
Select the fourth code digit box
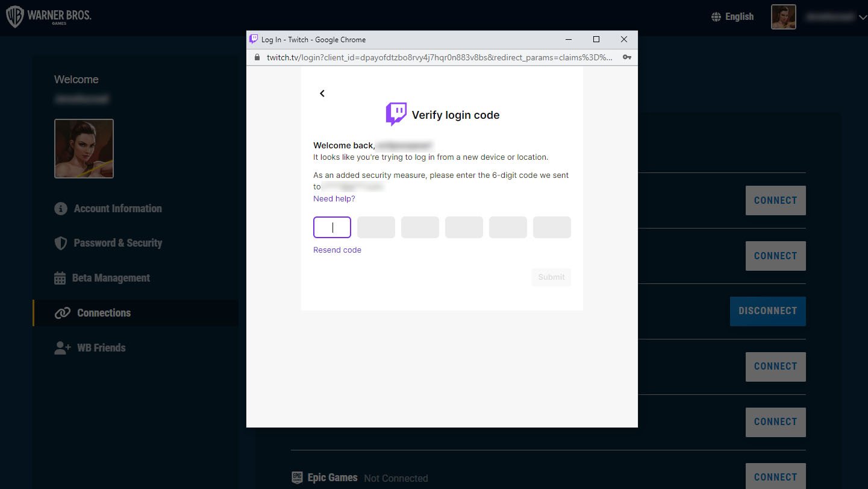[464, 227]
